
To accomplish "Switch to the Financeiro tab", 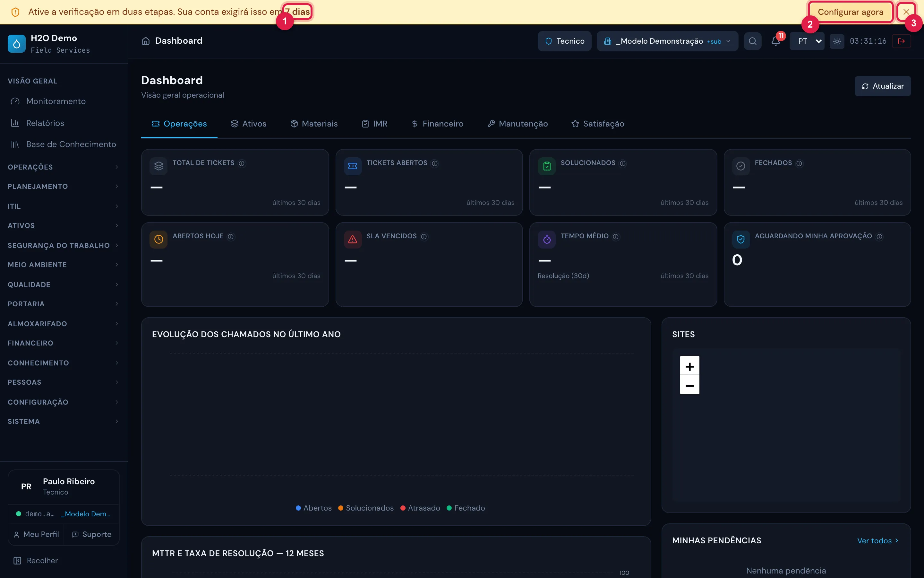I will [x=437, y=124].
